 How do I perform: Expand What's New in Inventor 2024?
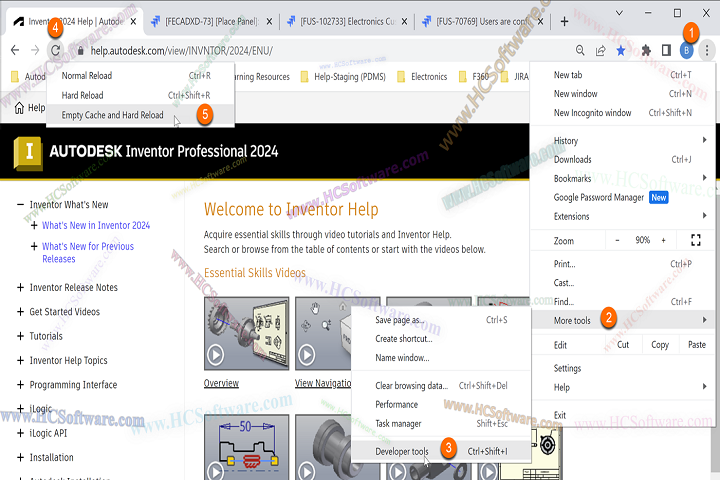(x=34, y=225)
